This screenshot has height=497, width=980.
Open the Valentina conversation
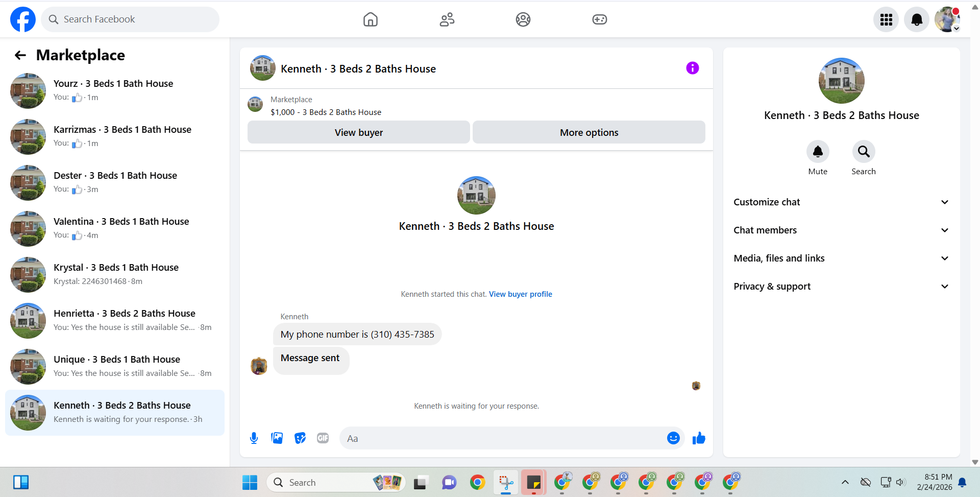tap(115, 229)
